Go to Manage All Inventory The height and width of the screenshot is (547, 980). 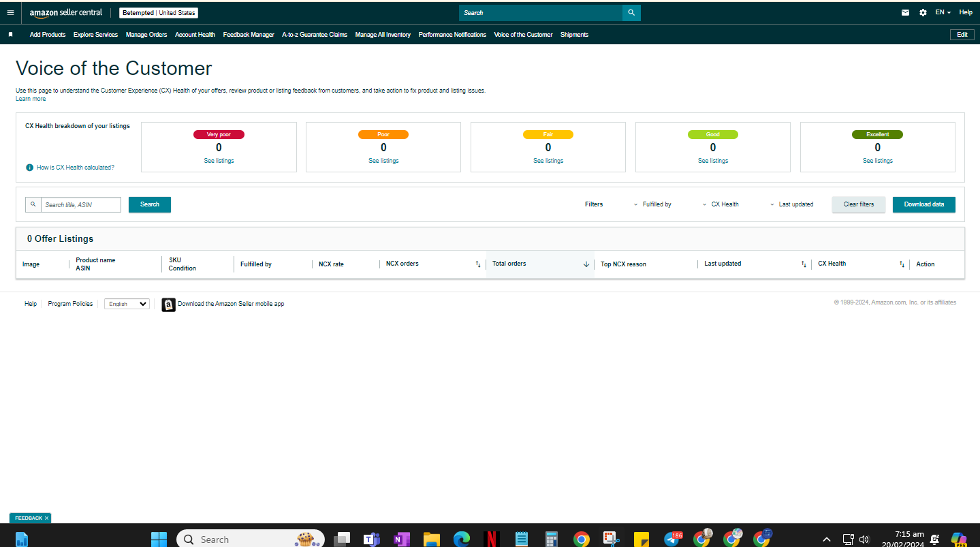coord(383,35)
